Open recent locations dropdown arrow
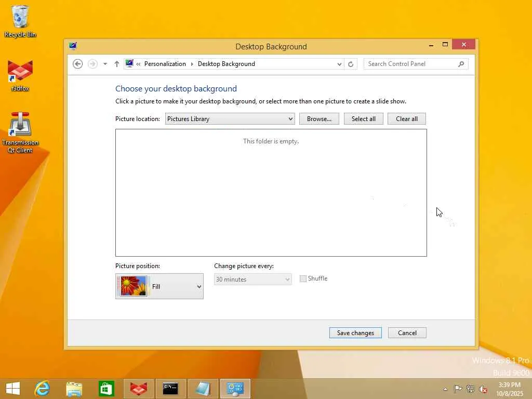532x399 pixels. 105,64
